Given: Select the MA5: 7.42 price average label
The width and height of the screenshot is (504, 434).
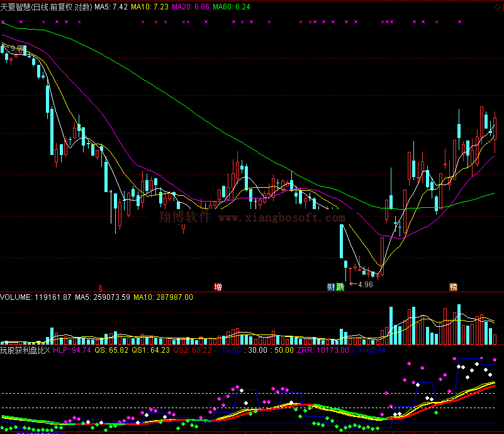Looking at the screenshot, I should (x=111, y=7).
